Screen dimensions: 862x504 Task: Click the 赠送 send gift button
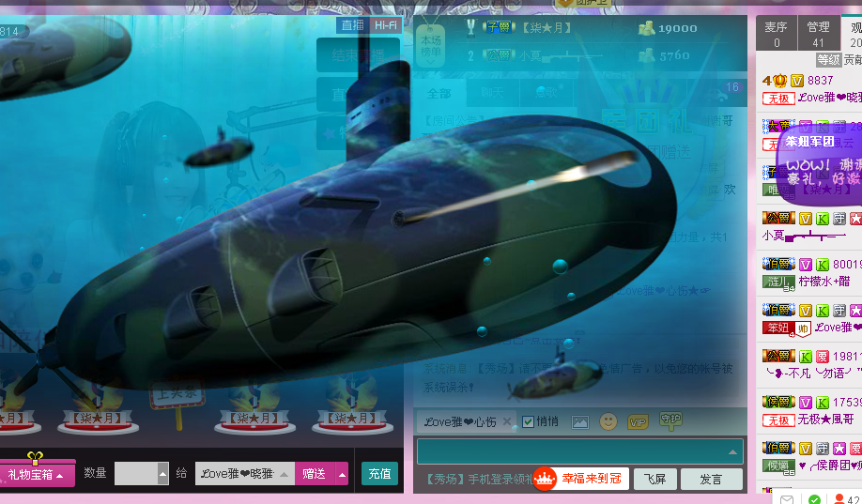coord(314,474)
